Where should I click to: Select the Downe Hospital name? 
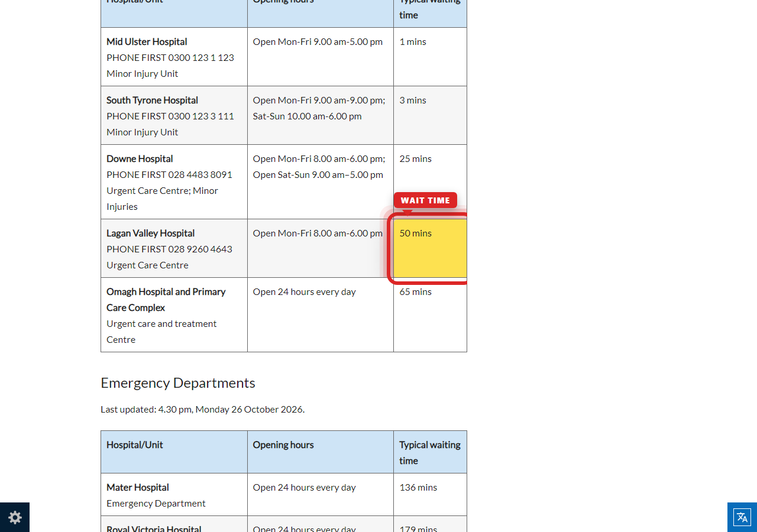point(140,158)
